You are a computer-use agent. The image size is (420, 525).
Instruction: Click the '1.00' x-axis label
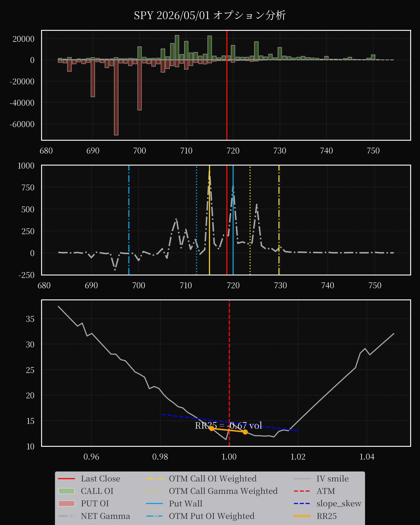[x=229, y=457]
